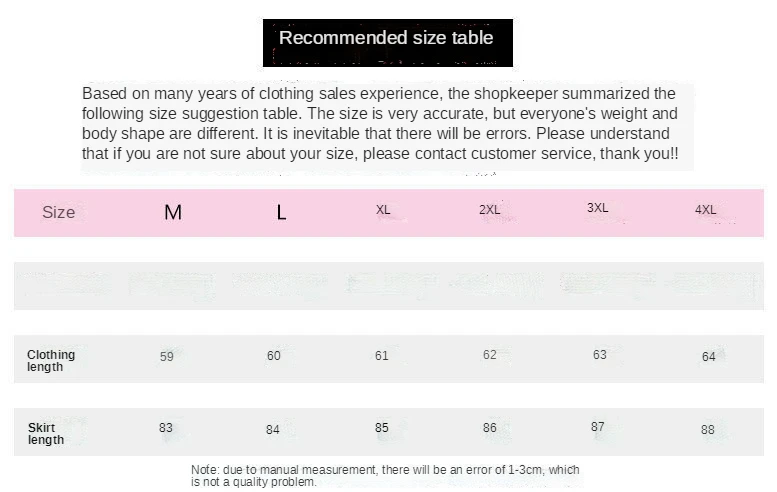Click skirt length value 83
Image resolution: width=777 pixels, height=492 pixels.
coord(166,428)
